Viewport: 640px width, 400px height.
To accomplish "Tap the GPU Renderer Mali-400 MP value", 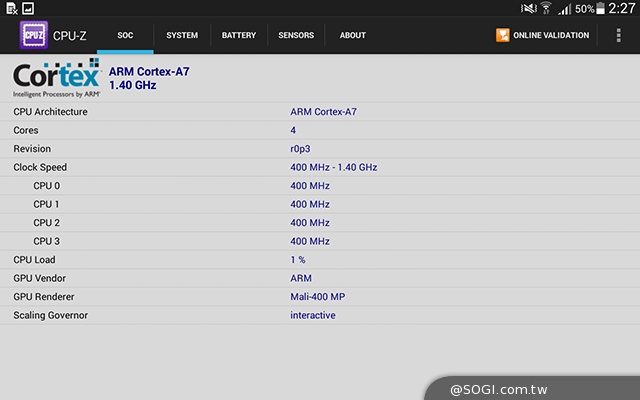I will (x=316, y=297).
